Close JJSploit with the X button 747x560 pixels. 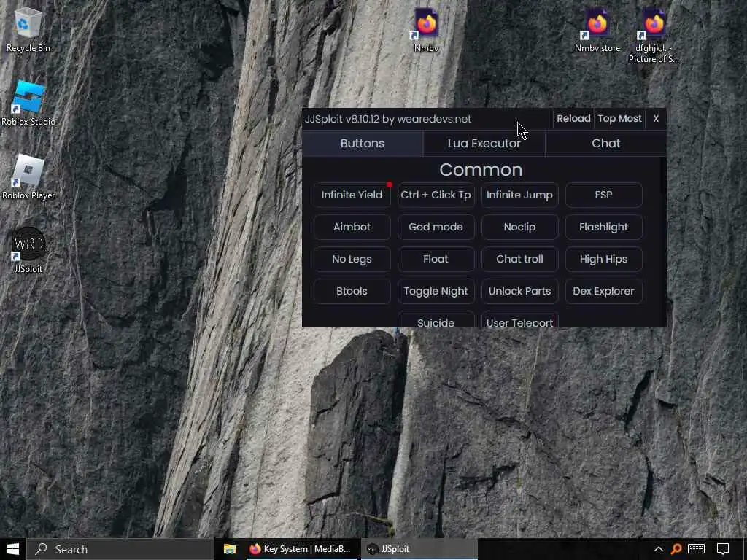coord(656,119)
